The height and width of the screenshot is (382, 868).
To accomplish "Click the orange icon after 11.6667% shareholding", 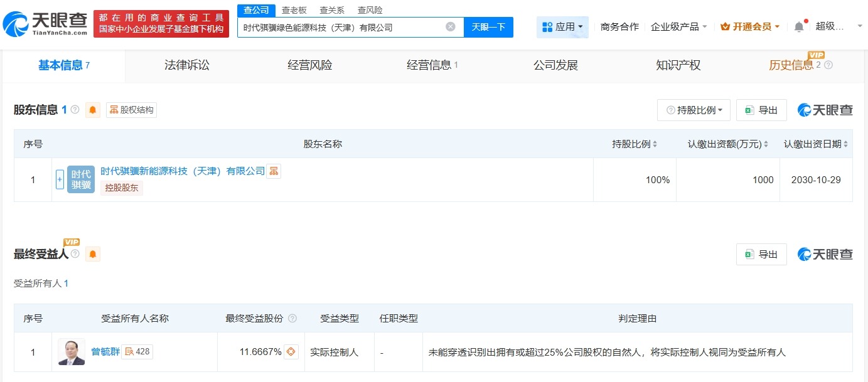I will pos(290,352).
